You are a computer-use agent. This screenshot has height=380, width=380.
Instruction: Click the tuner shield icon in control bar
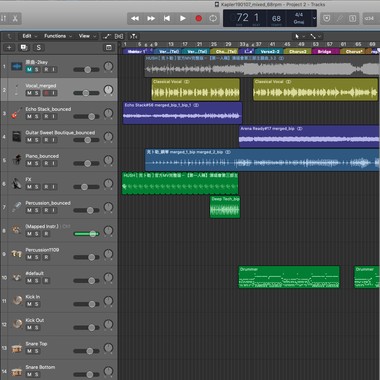click(327, 18)
